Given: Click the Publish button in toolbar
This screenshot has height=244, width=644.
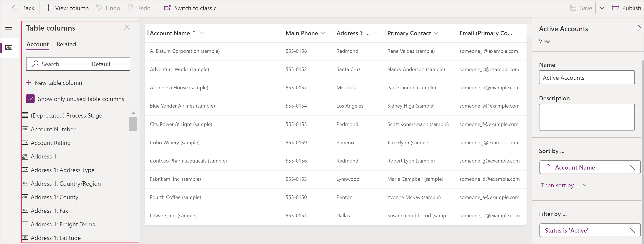Looking at the screenshot, I should pos(624,8).
